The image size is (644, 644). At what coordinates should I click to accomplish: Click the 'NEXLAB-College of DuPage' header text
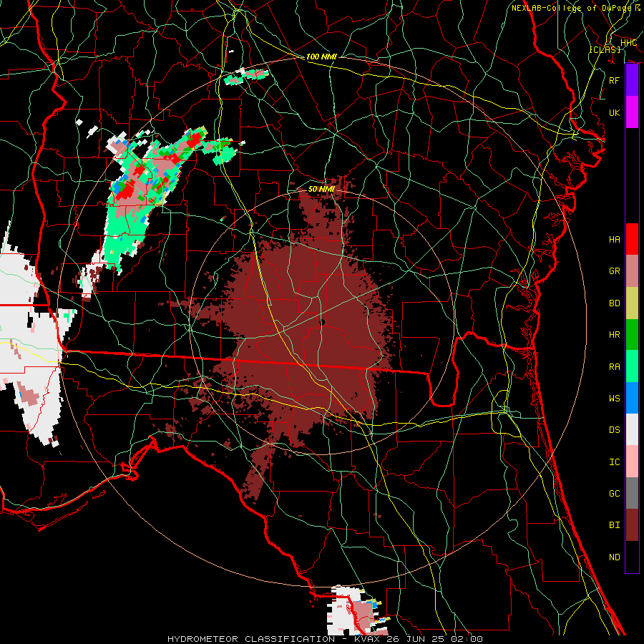click(x=573, y=8)
